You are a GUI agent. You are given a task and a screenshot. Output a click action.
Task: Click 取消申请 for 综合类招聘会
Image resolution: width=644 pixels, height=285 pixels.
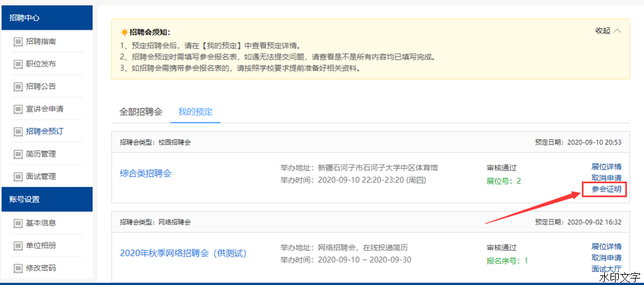point(606,179)
